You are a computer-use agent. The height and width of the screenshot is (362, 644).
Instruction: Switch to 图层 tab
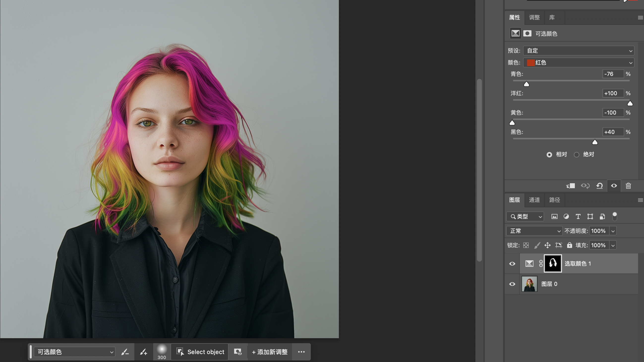pyautogui.click(x=515, y=200)
